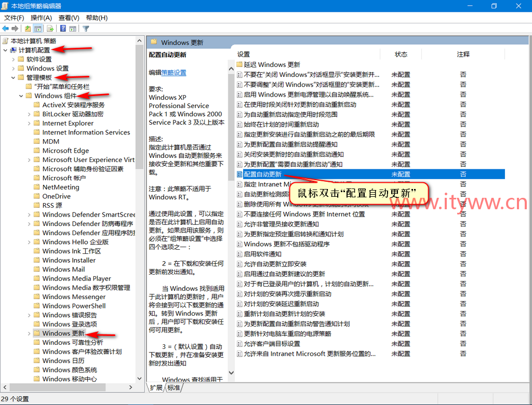Select Windows Messenger in the tree

click(x=74, y=297)
